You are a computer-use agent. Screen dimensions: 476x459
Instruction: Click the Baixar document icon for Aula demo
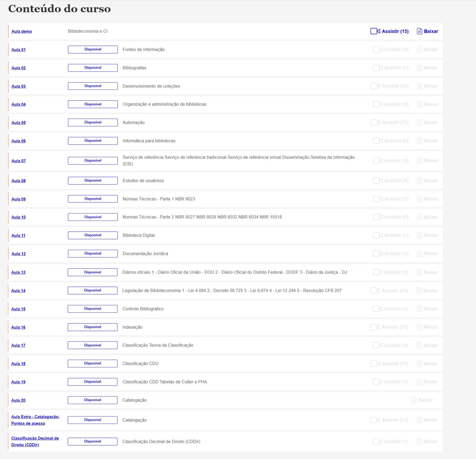tap(419, 31)
